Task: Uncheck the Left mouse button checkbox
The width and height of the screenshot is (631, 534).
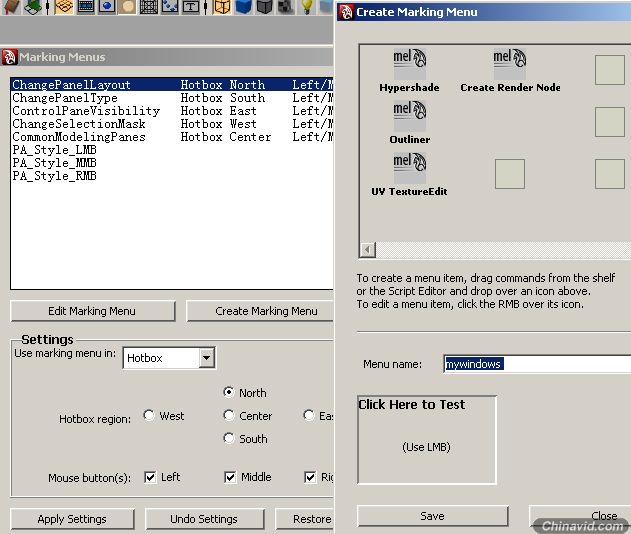Action: click(150, 477)
